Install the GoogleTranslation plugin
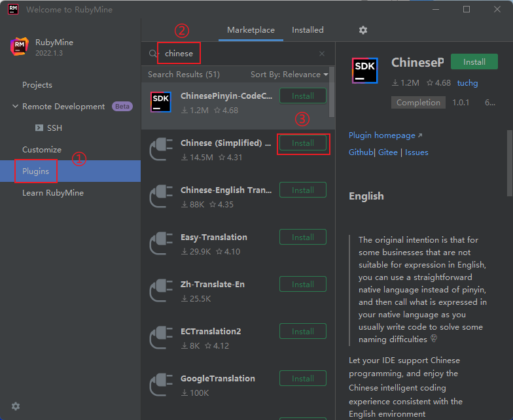 303,378
